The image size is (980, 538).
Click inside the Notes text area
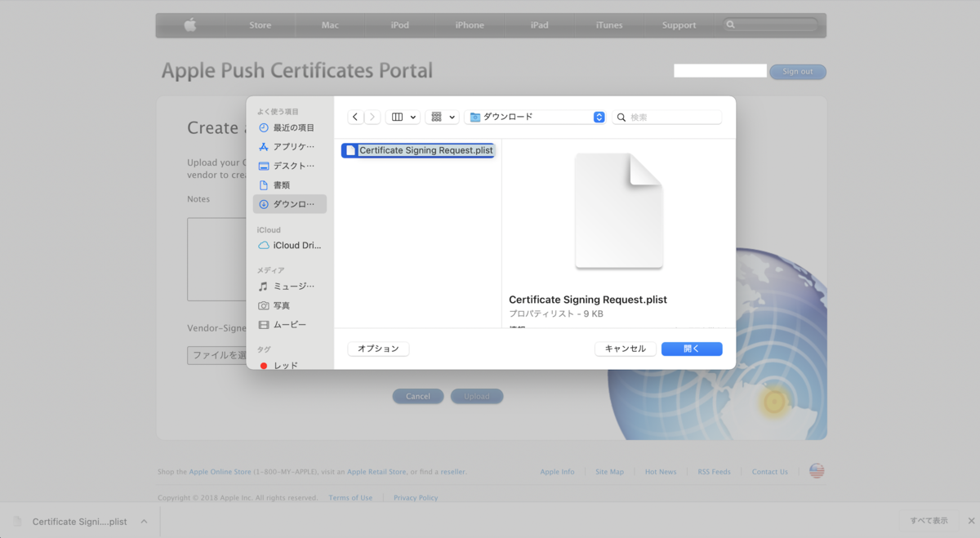pyautogui.click(x=217, y=259)
